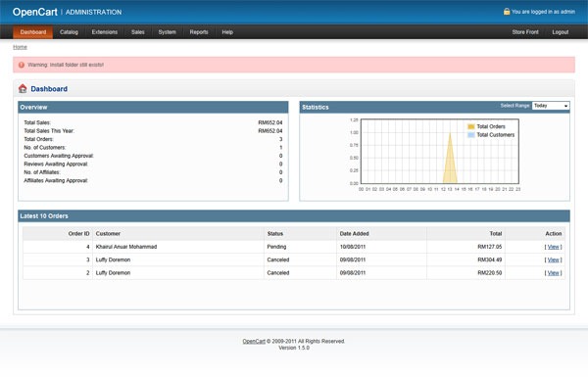Click the Home breadcrumb link

click(x=20, y=47)
